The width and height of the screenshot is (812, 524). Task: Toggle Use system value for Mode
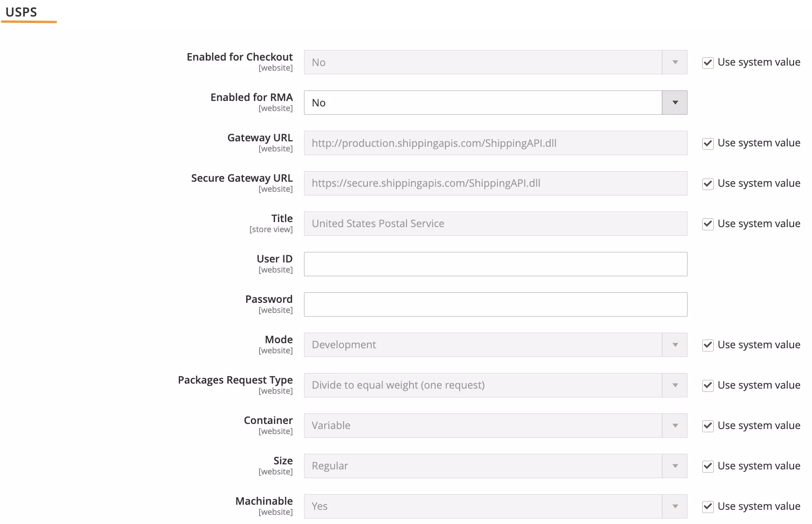(x=708, y=346)
